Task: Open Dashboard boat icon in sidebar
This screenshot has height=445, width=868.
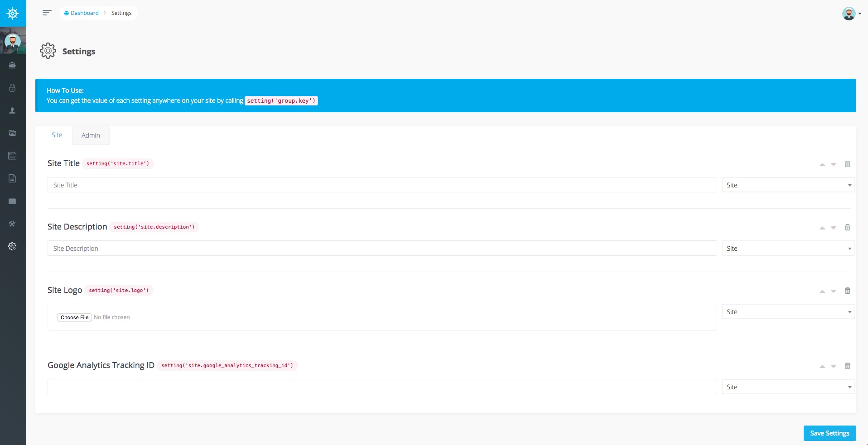Action: pos(12,65)
